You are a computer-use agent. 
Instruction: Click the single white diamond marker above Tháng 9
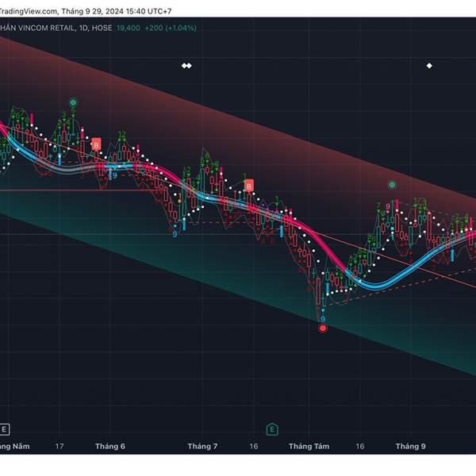click(x=429, y=66)
